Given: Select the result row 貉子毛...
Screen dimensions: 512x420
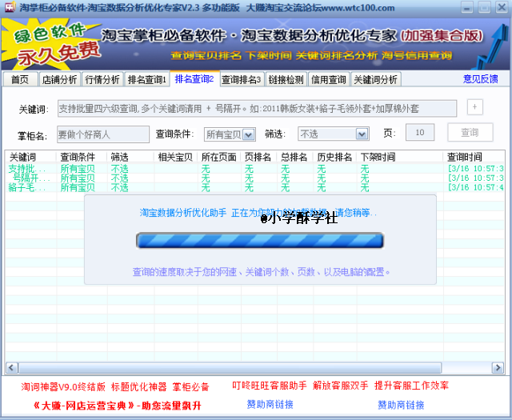Looking at the screenshot, I should pos(254,188).
